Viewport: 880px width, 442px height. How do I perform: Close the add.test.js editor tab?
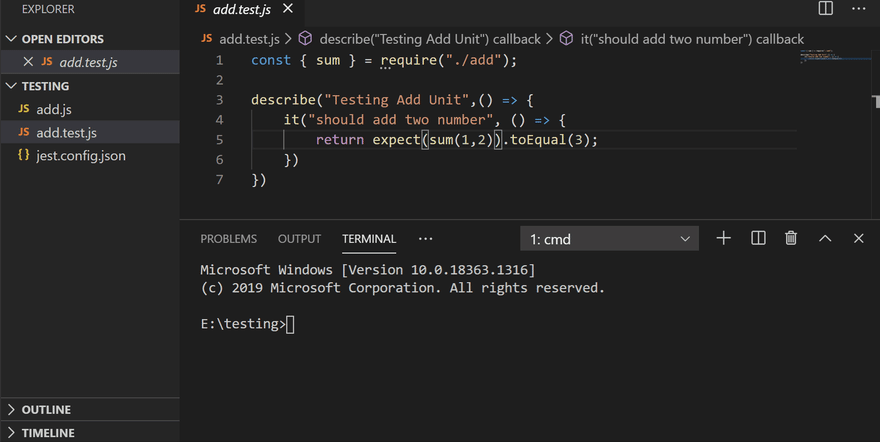(x=288, y=8)
